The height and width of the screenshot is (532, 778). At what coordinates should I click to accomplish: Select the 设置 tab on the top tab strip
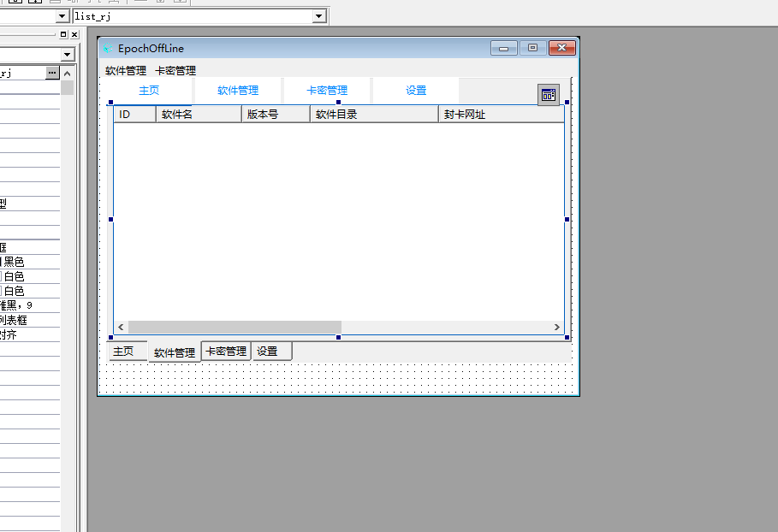414,90
